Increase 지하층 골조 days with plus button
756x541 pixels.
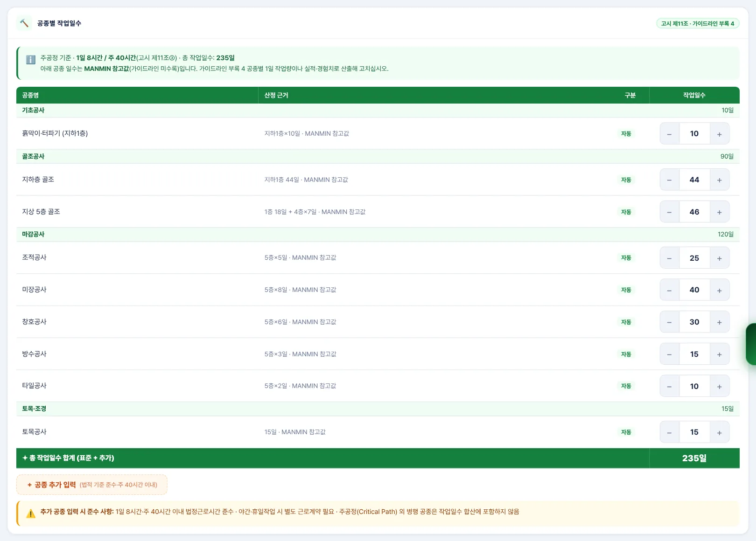pyautogui.click(x=720, y=180)
